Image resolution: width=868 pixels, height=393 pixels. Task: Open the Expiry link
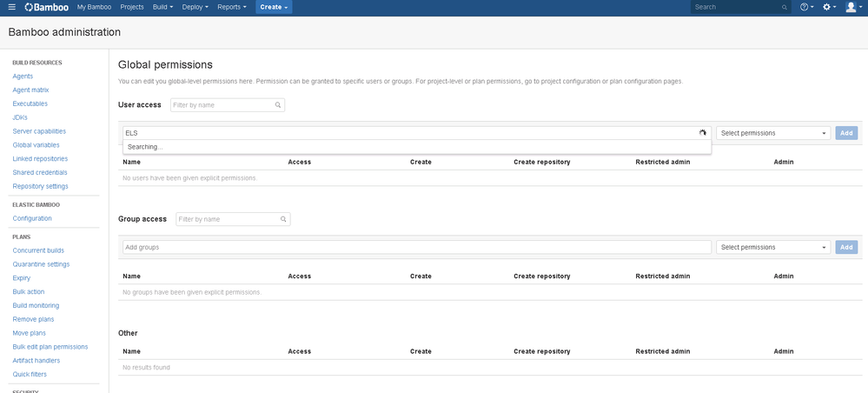pyautogui.click(x=22, y=278)
